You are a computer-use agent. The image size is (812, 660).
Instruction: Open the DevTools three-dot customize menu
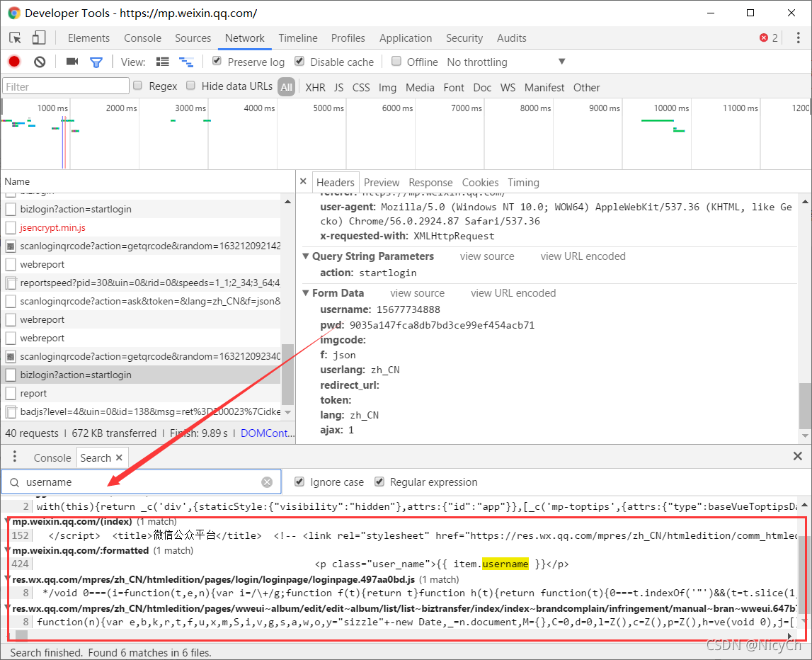pyautogui.click(x=798, y=38)
